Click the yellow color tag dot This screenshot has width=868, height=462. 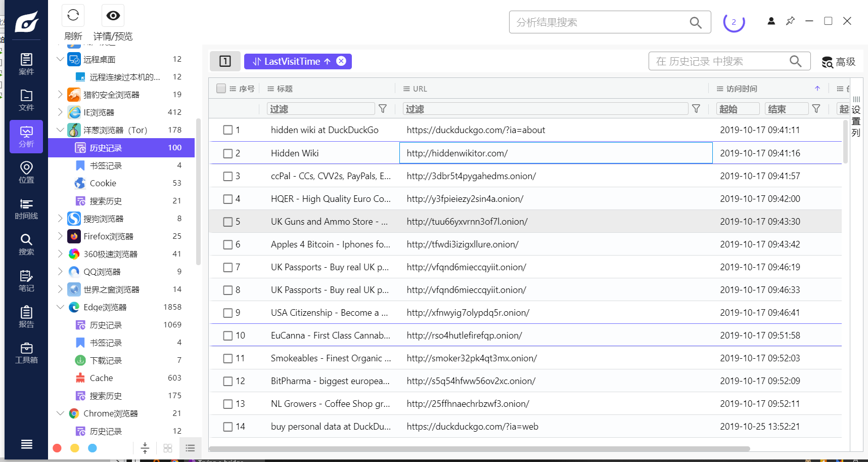(x=75, y=448)
